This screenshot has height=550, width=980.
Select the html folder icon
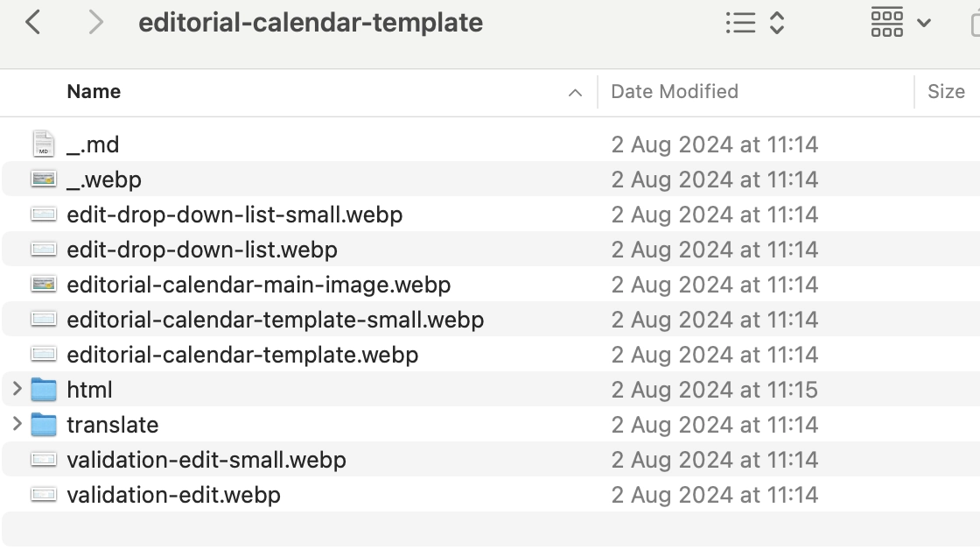(43, 389)
